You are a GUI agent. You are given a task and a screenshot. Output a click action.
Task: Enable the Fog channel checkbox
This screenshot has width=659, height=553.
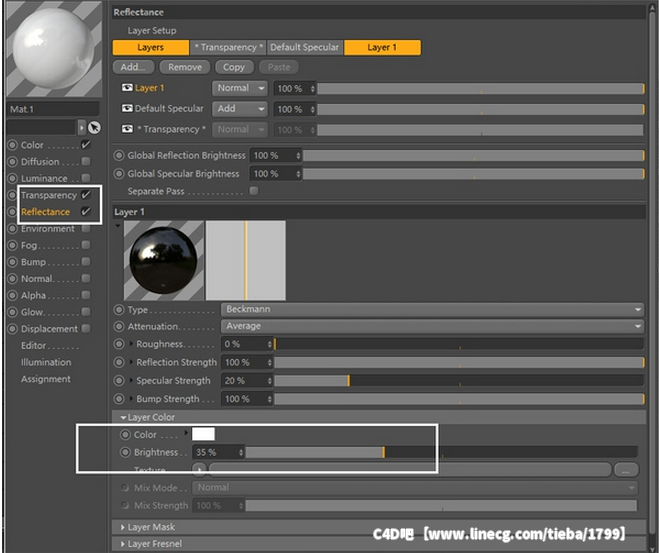tap(86, 245)
